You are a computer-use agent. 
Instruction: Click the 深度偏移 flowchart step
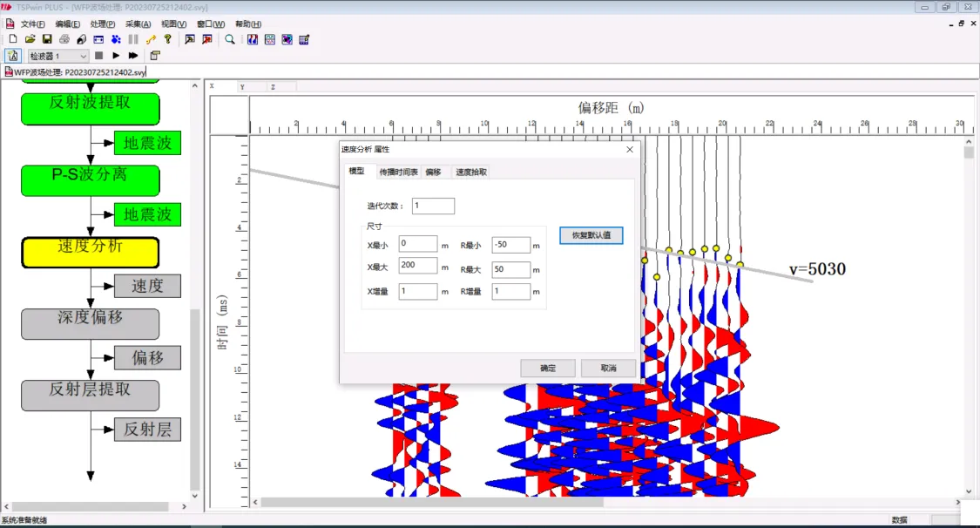(x=90, y=323)
